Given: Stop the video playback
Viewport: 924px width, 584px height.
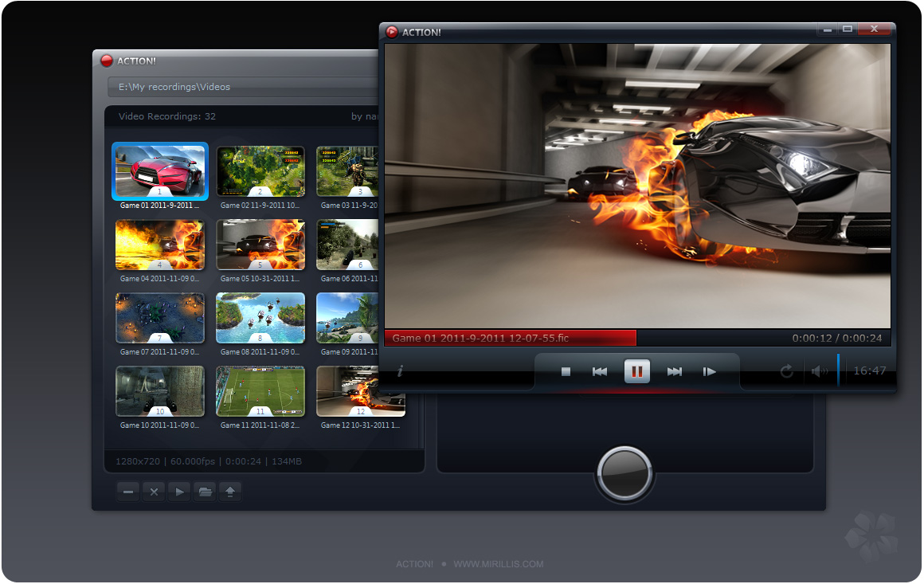Looking at the screenshot, I should point(566,371).
